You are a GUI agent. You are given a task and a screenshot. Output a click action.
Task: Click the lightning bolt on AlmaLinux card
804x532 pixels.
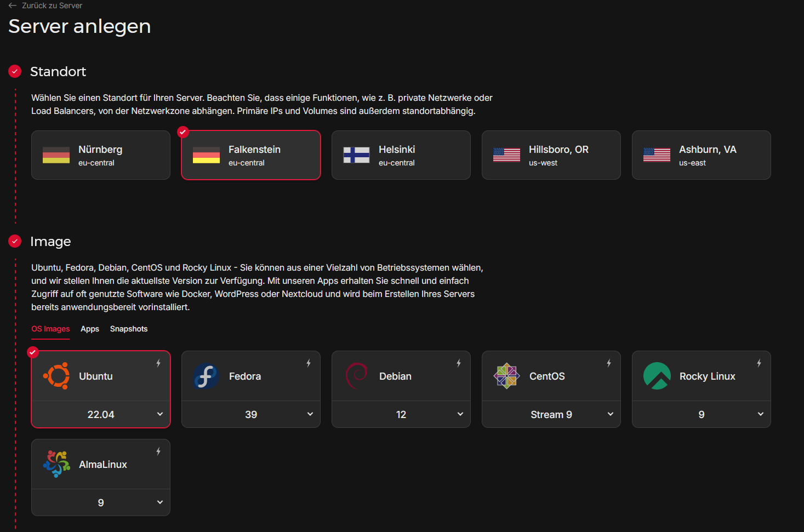pyautogui.click(x=158, y=451)
